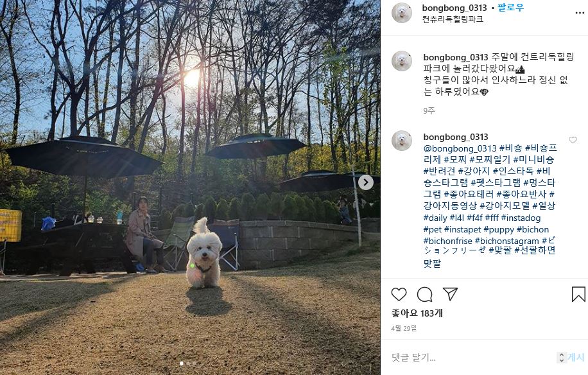The height and width of the screenshot is (375, 588).
Task: Open bongbong_0313 profile picture in header
Action: (402, 12)
